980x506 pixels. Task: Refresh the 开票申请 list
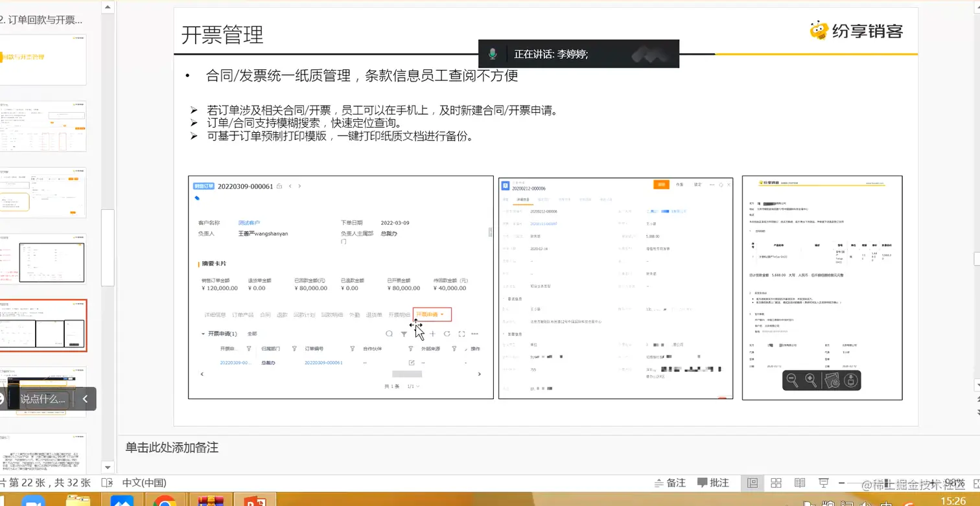click(x=447, y=334)
